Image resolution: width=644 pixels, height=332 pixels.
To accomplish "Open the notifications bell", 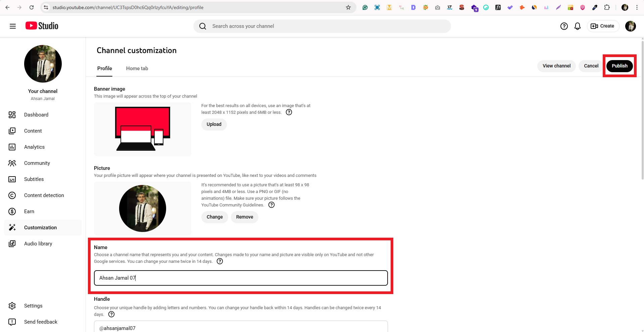I will point(577,26).
